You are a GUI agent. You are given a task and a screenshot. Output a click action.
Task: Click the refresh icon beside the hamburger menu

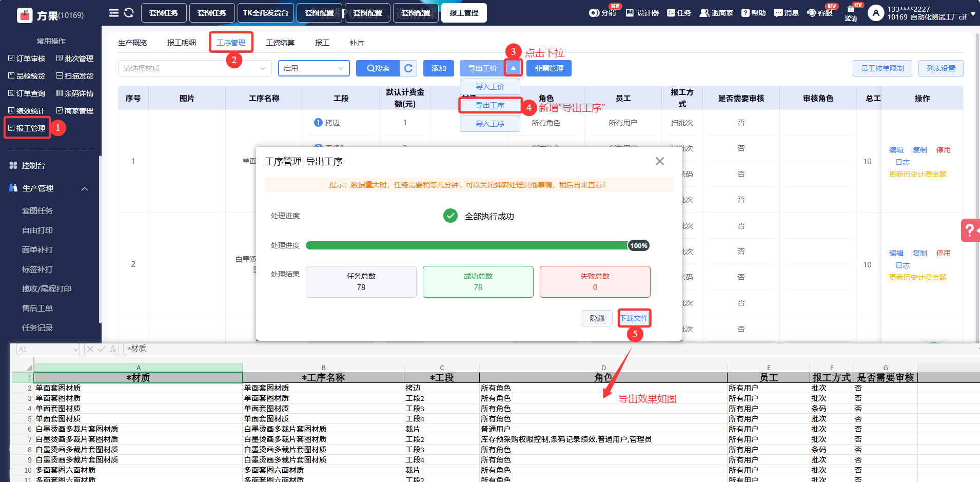click(x=129, y=13)
